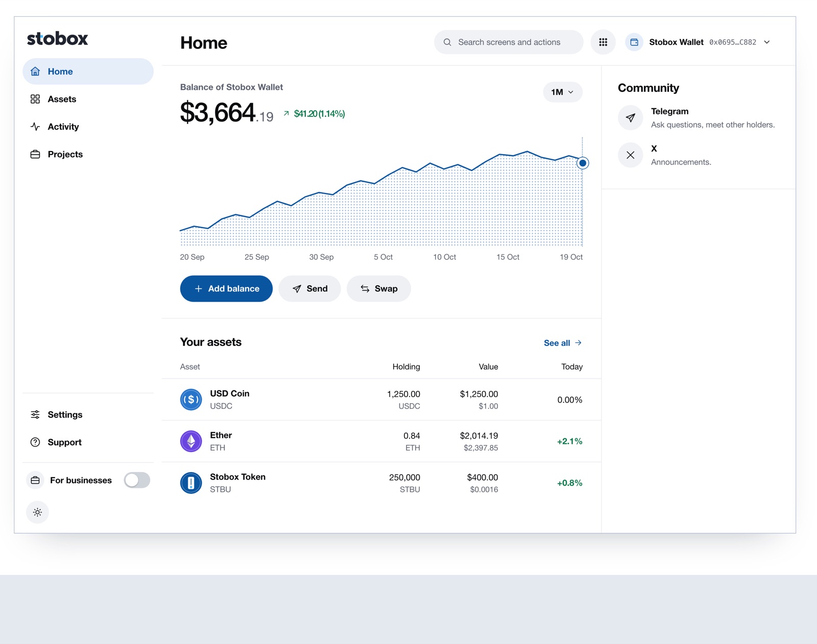This screenshot has width=817, height=644.
Task: Enable the For businesses switch
Action: coord(137,480)
